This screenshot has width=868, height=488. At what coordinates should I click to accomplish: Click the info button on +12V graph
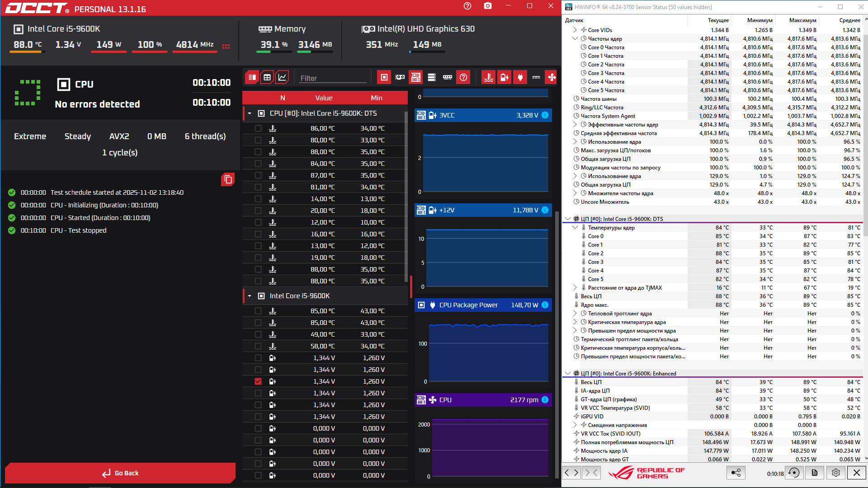click(545, 210)
